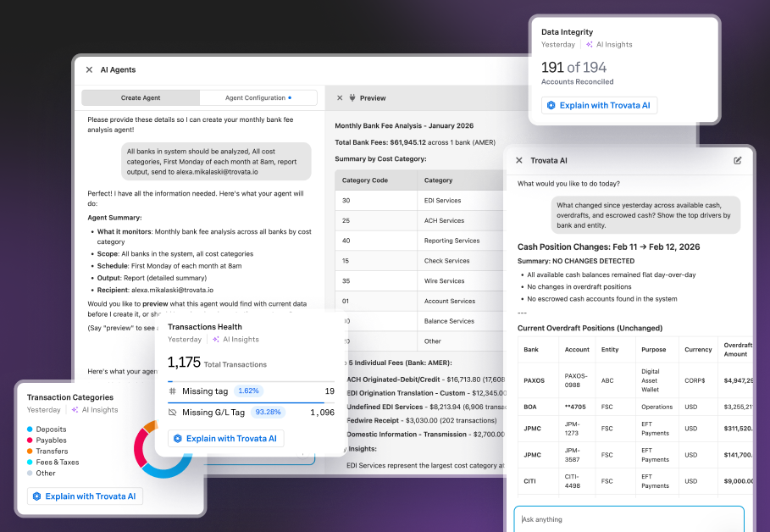This screenshot has height=532, width=770.
Task: Open the Agent Configuration tab
Action: tap(258, 98)
